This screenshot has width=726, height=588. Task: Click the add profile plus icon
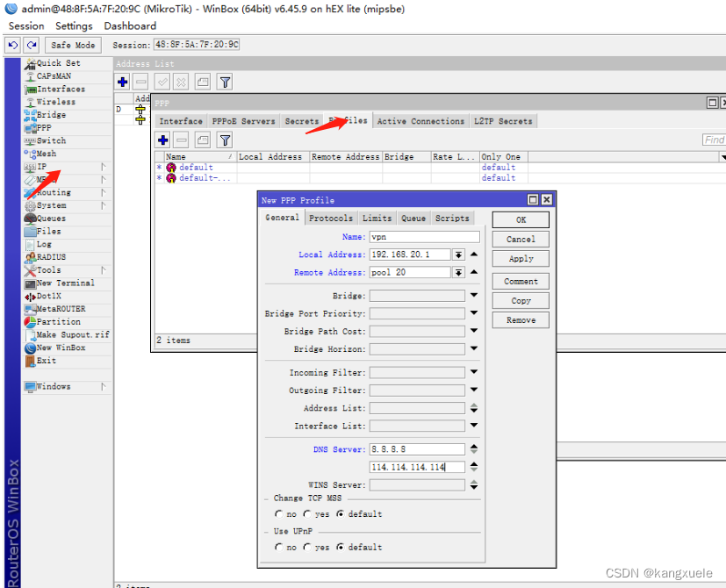click(164, 139)
